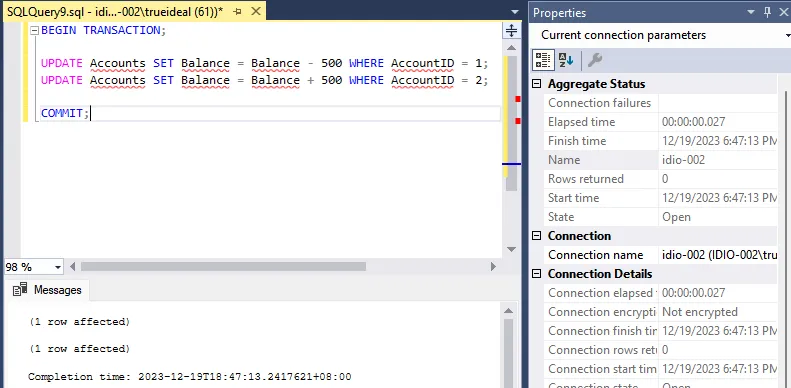791x388 pixels.
Task: Close the SQLQuery9.sql tab
Action: tap(256, 12)
